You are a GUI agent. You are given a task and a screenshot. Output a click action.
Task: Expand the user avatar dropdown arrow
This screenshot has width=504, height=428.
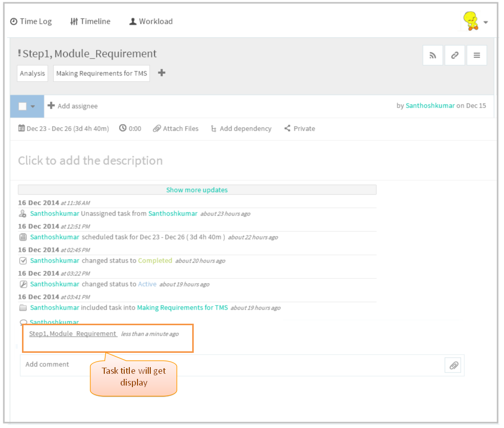click(486, 22)
